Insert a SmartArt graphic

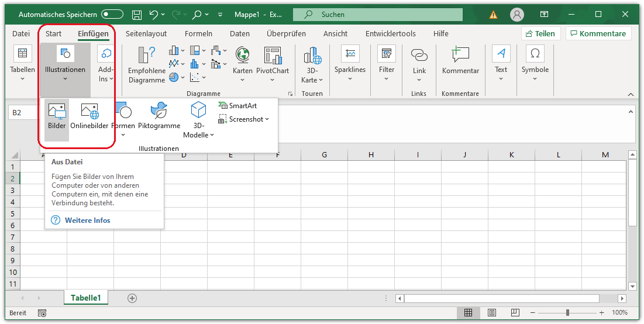click(x=237, y=106)
